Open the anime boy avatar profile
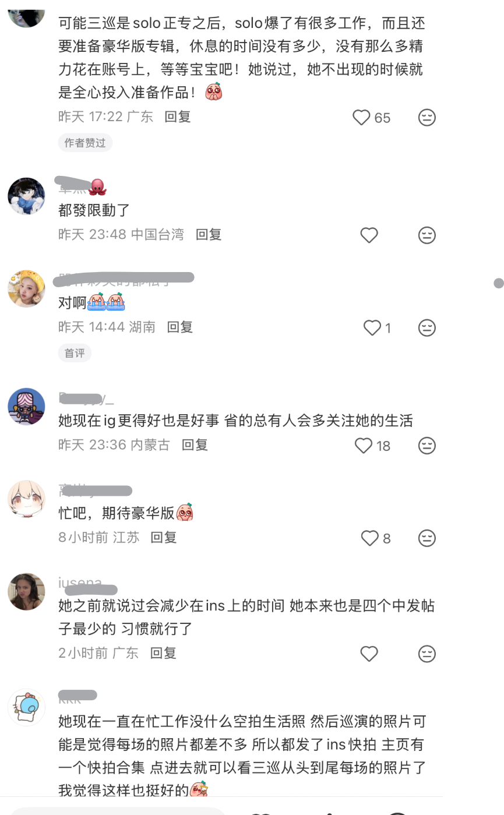The image size is (504, 815). (26, 196)
